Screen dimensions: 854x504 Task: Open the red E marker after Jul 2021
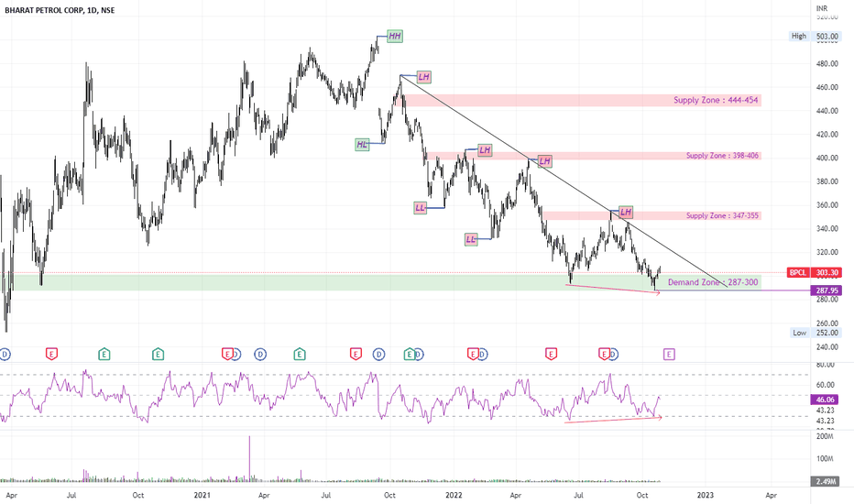point(356,355)
